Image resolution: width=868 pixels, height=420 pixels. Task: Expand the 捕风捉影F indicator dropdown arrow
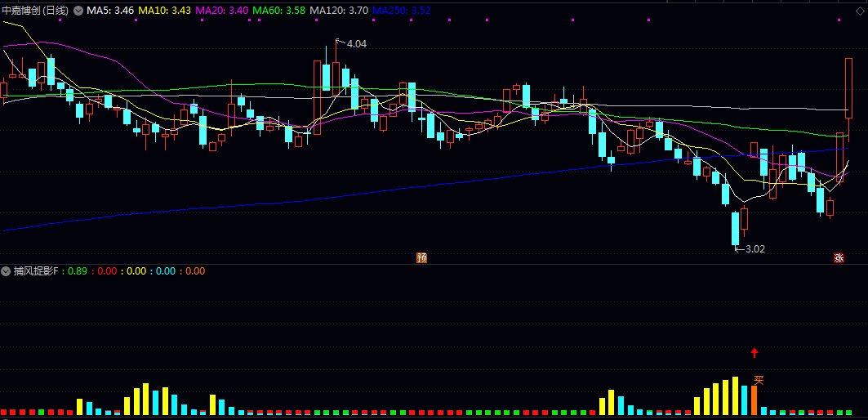pos(6,271)
